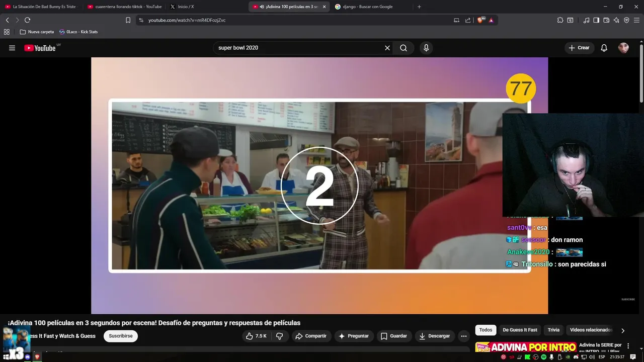Click the URL address field
644x362 pixels.
tap(297, 20)
